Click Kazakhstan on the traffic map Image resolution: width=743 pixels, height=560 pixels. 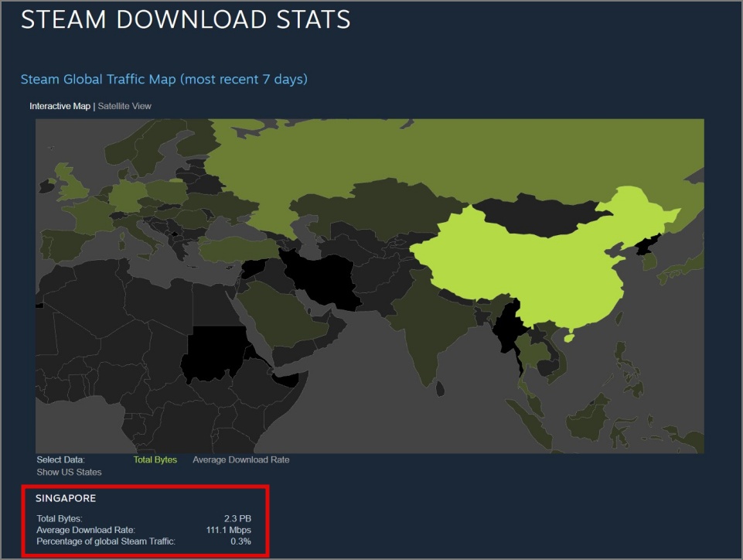(x=379, y=209)
